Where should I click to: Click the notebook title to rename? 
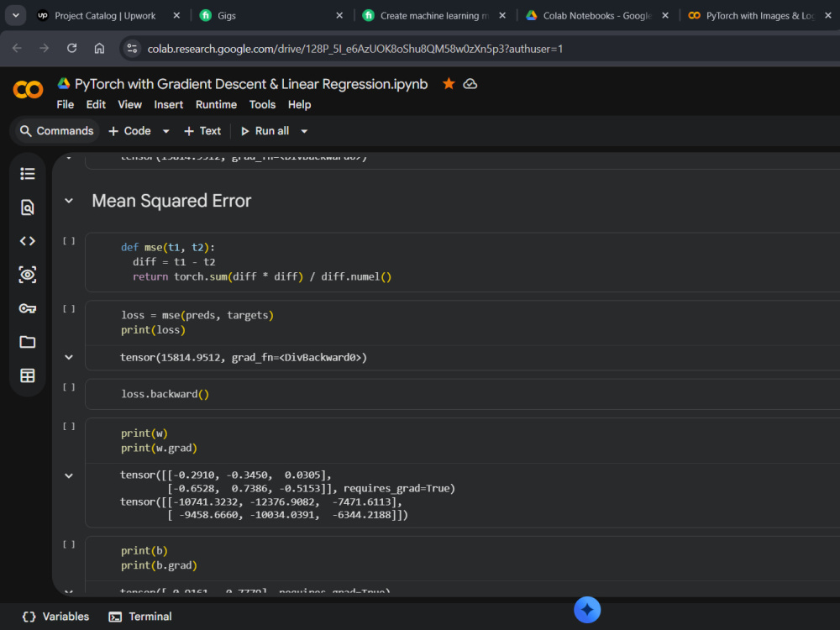click(x=250, y=84)
